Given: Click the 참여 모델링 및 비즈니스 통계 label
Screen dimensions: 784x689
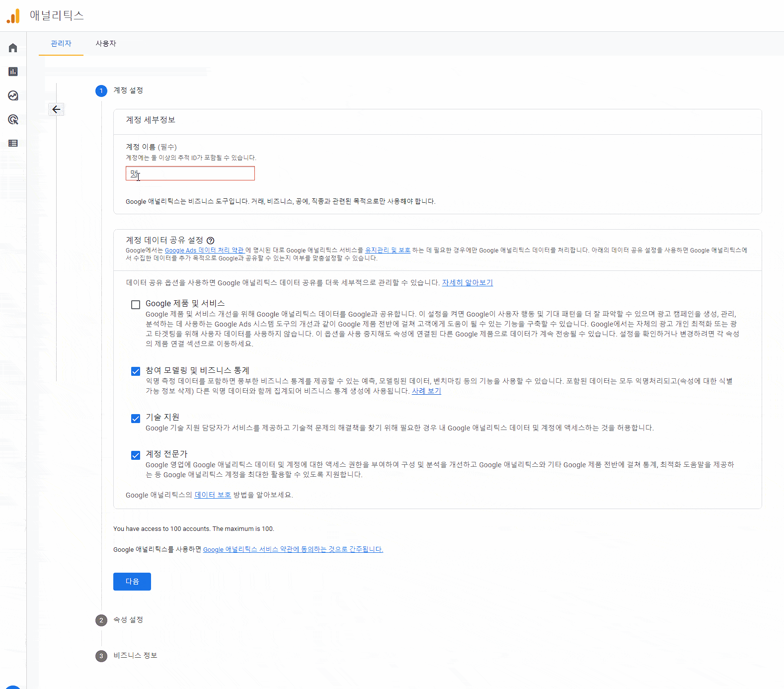Looking at the screenshot, I should [x=197, y=371].
